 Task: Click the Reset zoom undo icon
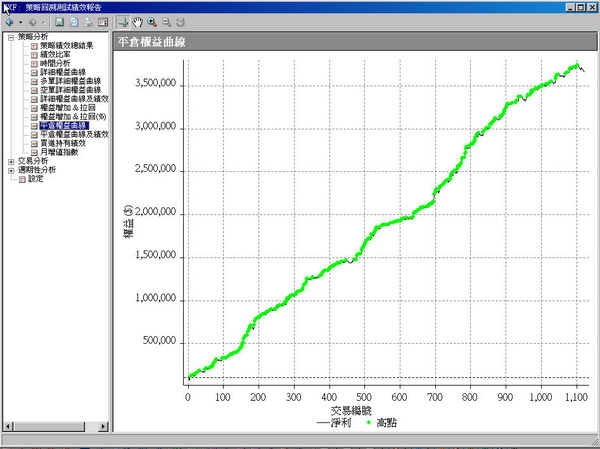click(x=181, y=22)
